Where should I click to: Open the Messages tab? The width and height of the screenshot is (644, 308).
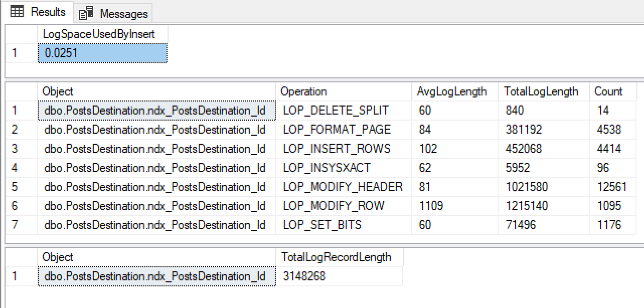(124, 14)
